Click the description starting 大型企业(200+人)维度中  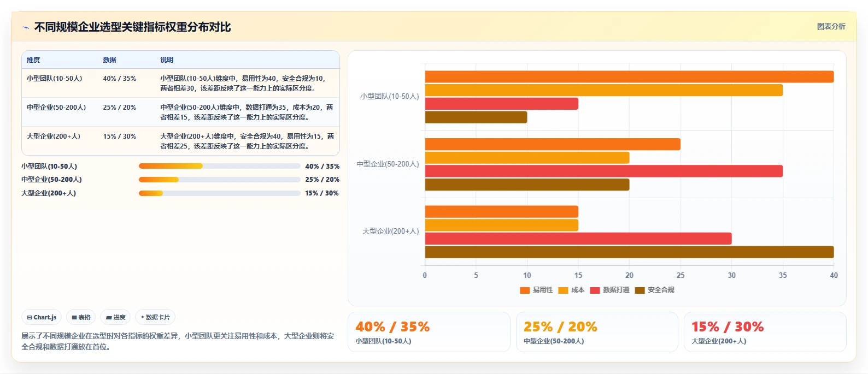point(247,141)
